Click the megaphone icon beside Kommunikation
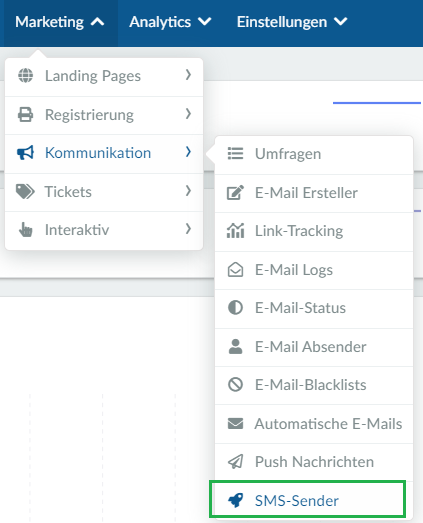The height and width of the screenshot is (523, 423). (x=25, y=153)
